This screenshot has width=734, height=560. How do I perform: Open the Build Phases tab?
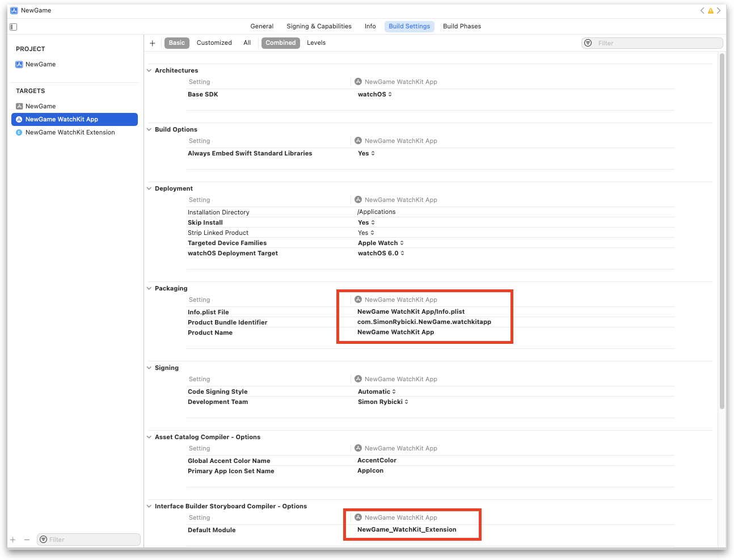(x=462, y=27)
